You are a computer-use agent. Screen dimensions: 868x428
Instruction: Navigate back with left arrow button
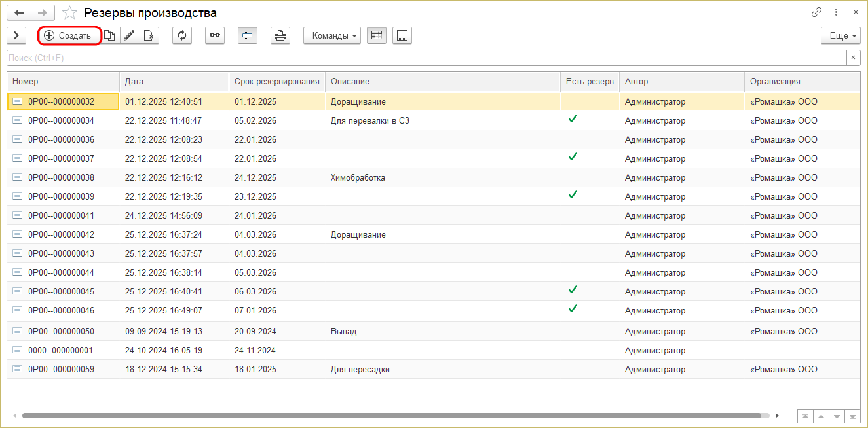pos(19,13)
